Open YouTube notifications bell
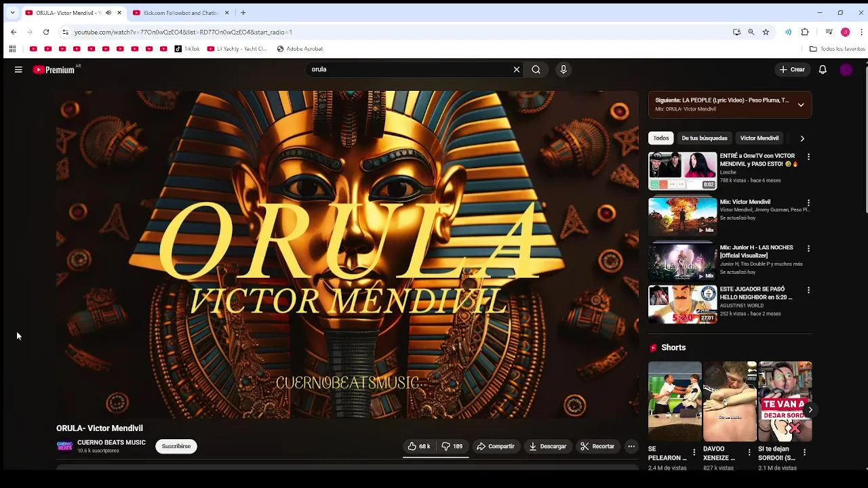 [823, 69]
